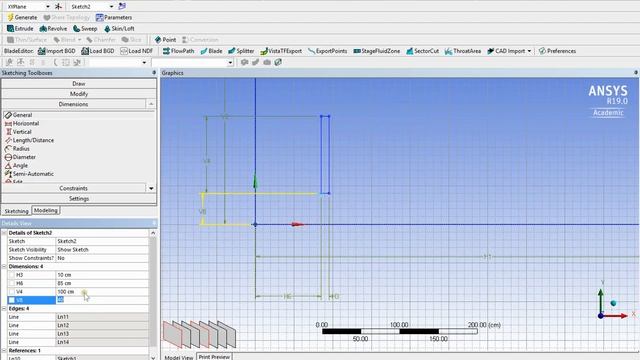Switch to the Sketching tab

[x=16, y=211]
